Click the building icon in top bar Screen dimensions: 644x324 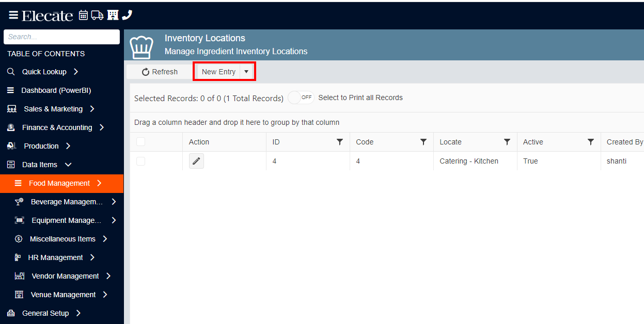click(x=113, y=15)
